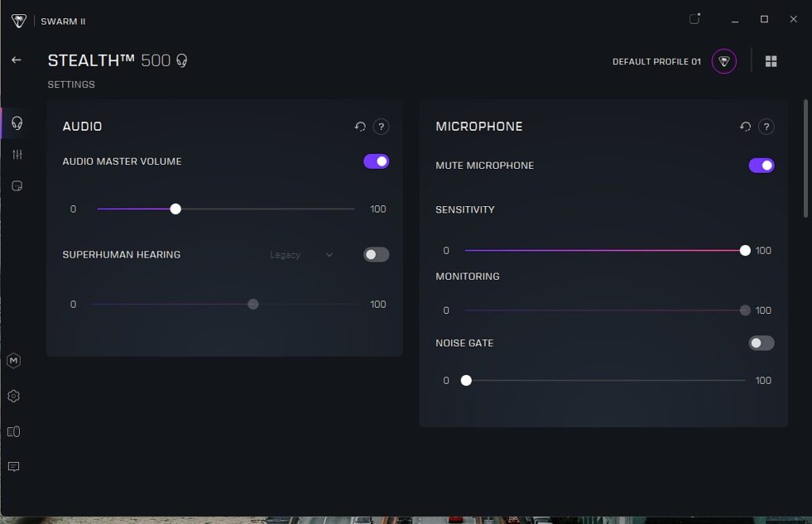
Task: Open the feedback chat icon
Action: pyautogui.click(x=13, y=467)
